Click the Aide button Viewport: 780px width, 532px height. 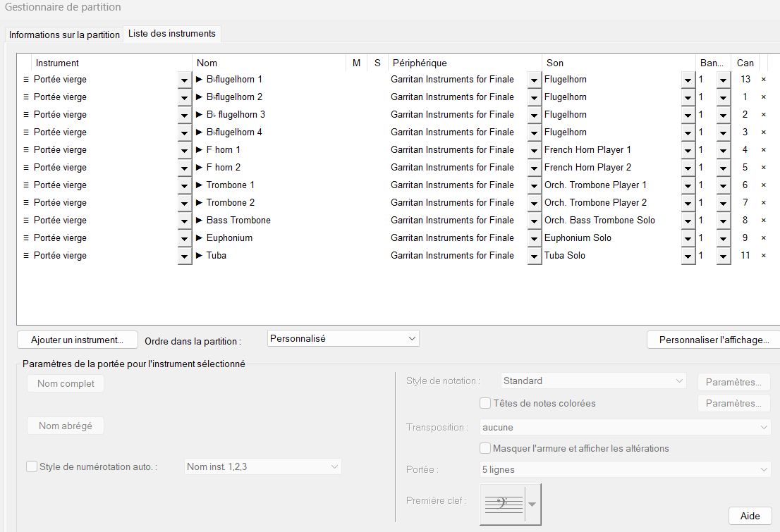[x=750, y=516]
